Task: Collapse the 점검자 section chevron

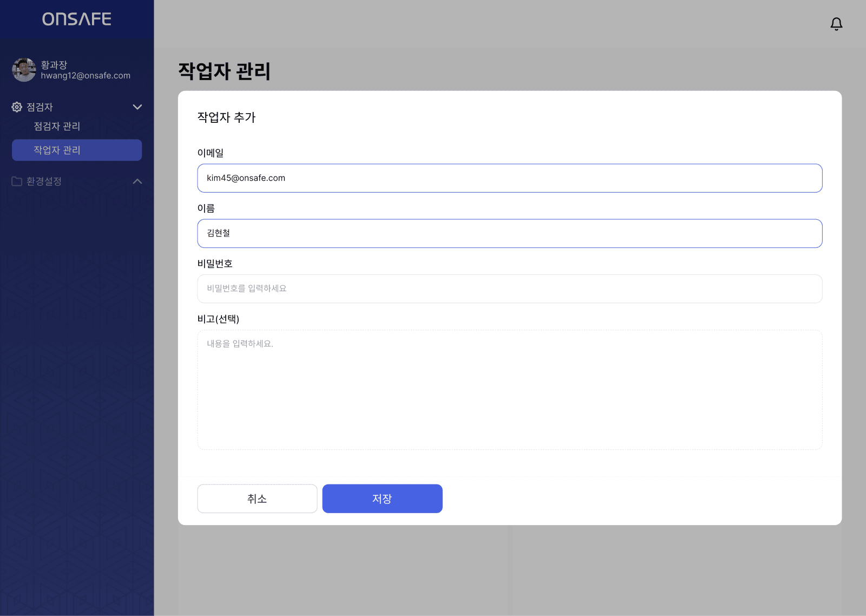Action: pos(137,107)
